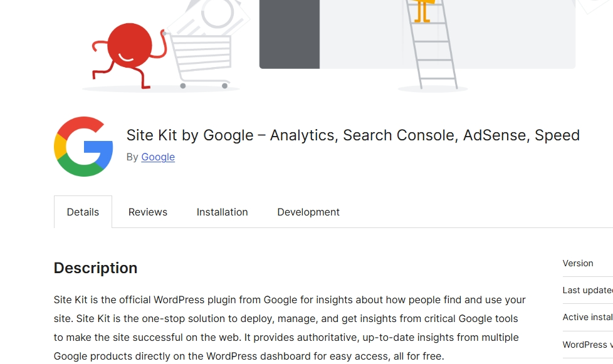Viewport: 613px width, 364px height.
Task: Click the dark gray banner panel
Action: click(290, 34)
